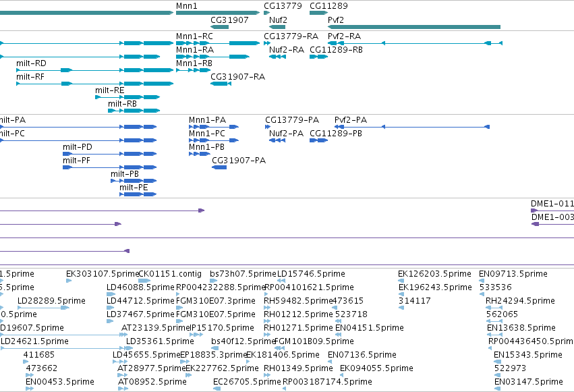Select the Nuf2-RA transcript

click(x=277, y=57)
